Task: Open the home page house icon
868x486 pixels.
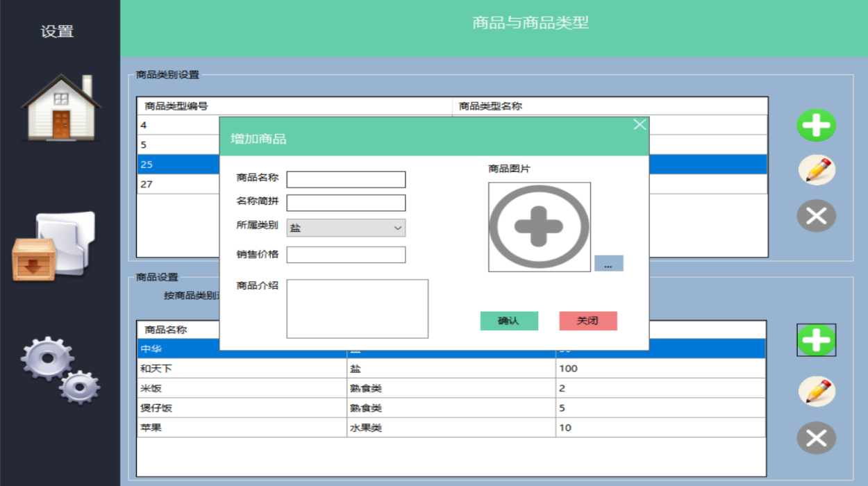Action: [x=61, y=108]
